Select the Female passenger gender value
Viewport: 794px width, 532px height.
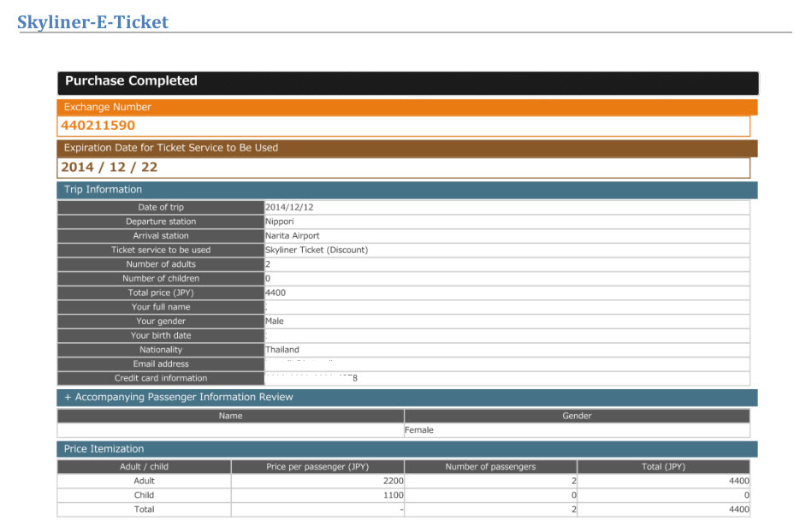[x=418, y=429]
